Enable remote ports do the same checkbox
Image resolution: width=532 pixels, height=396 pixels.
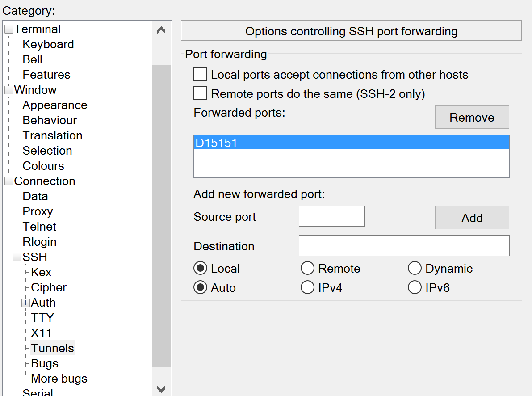200,94
